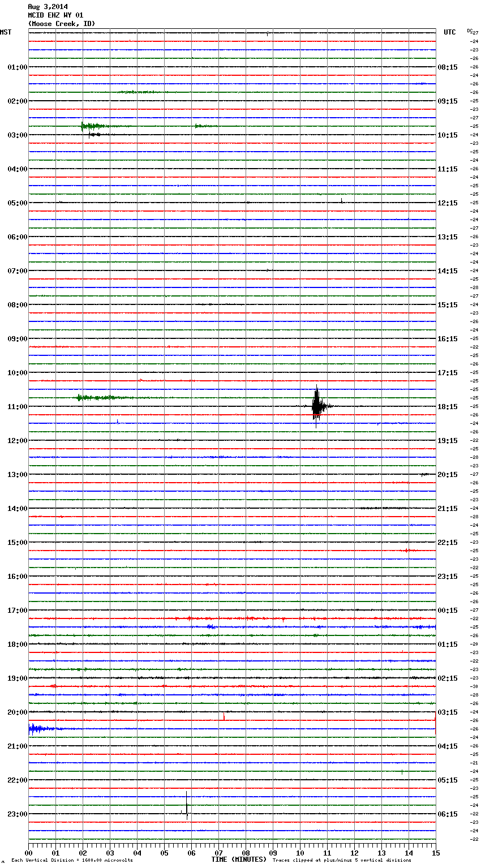Select the 07:00 MST time label
This screenshot has width=481, height=868.
[x=18, y=271]
